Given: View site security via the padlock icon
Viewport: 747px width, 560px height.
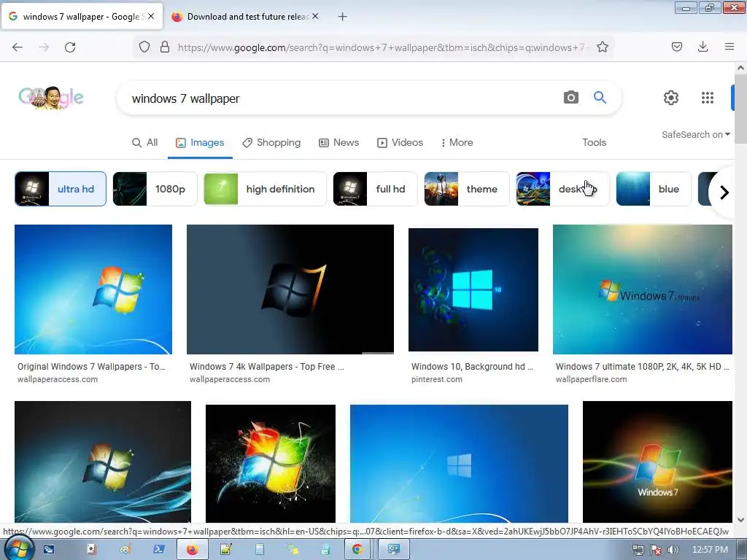Looking at the screenshot, I should (x=165, y=47).
